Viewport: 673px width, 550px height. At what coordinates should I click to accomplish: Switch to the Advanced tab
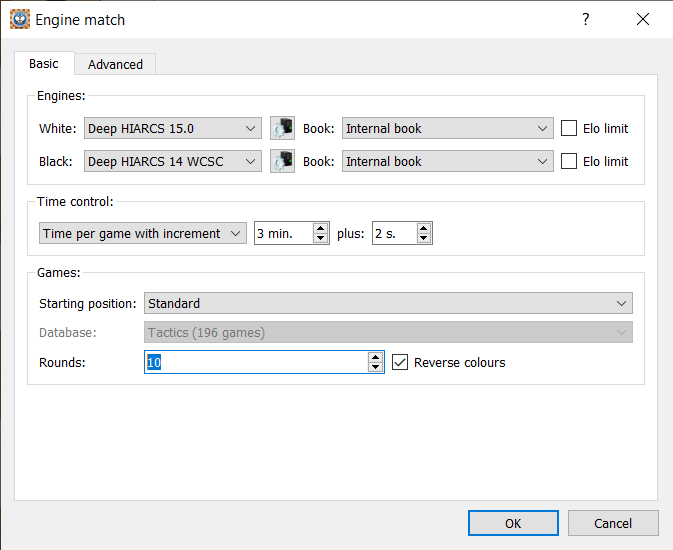point(115,64)
